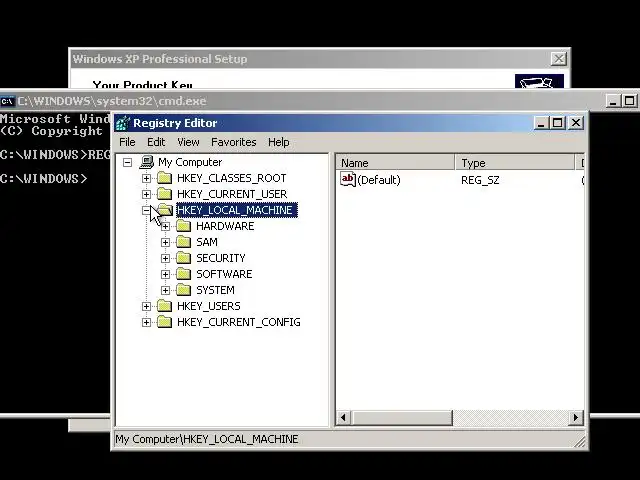Select the SYSTEM key label
This screenshot has width=640, height=480.
pyautogui.click(x=216, y=290)
